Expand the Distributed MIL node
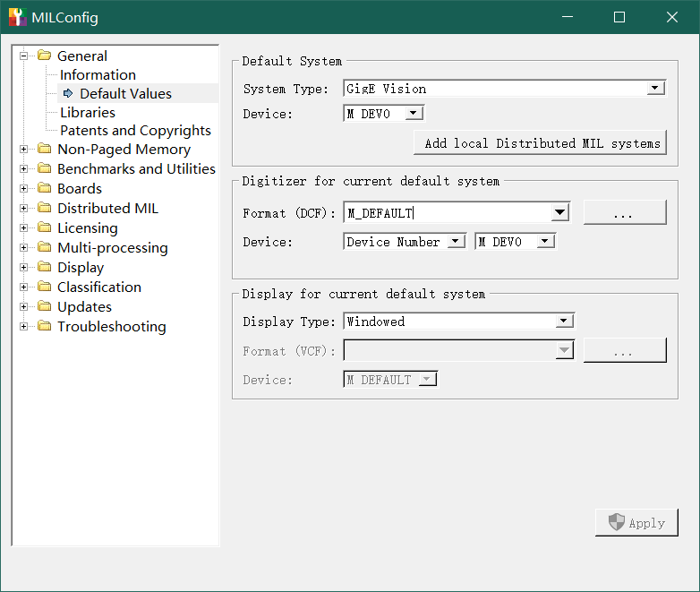Image resolution: width=700 pixels, height=592 pixels. point(23,208)
